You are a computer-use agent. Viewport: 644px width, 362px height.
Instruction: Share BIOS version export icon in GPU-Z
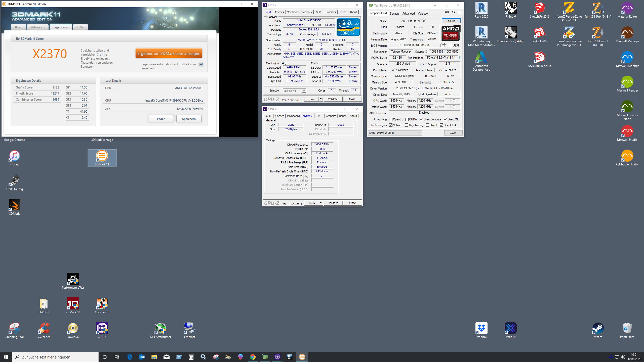[x=443, y=45]
